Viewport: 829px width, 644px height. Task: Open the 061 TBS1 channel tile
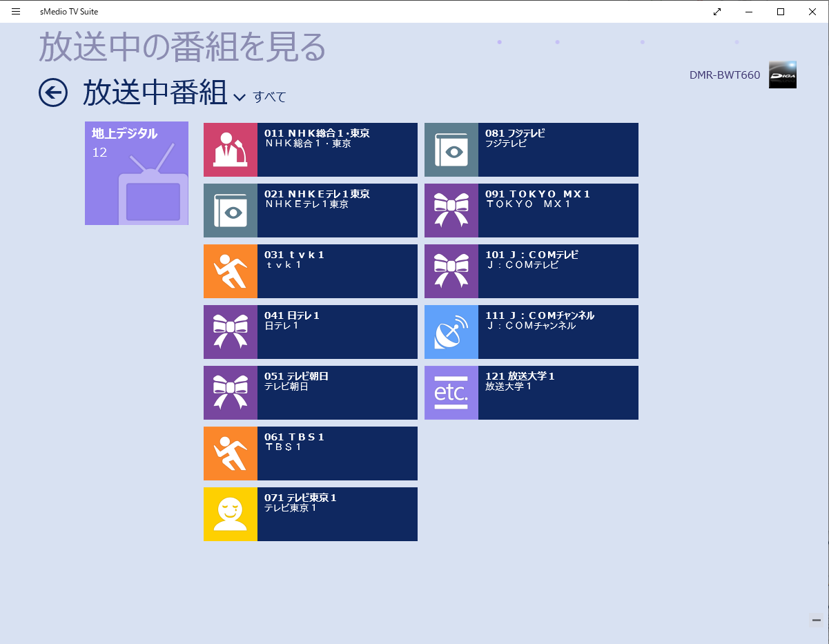click(x=337, y=453)
